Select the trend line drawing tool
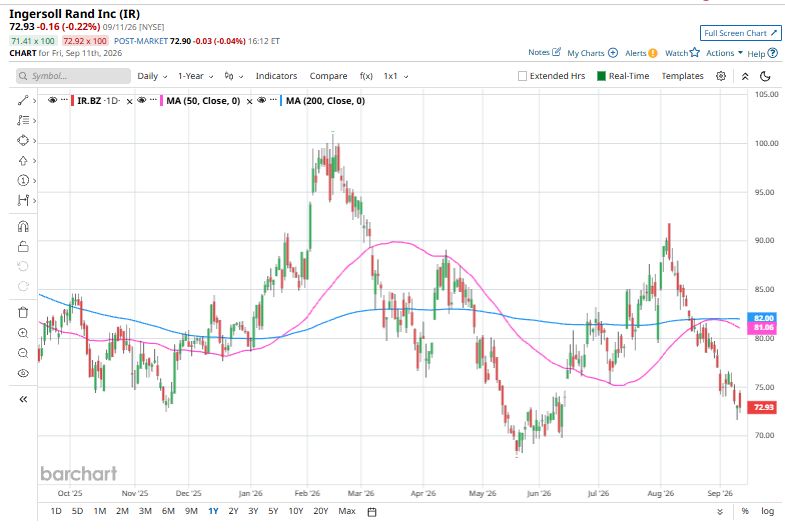785x532 pixels. [23, 101]
